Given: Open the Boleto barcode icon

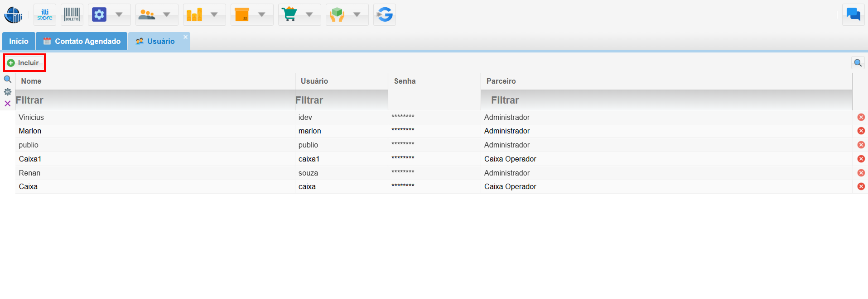Looking at the screenshot, I should point(72,15).
